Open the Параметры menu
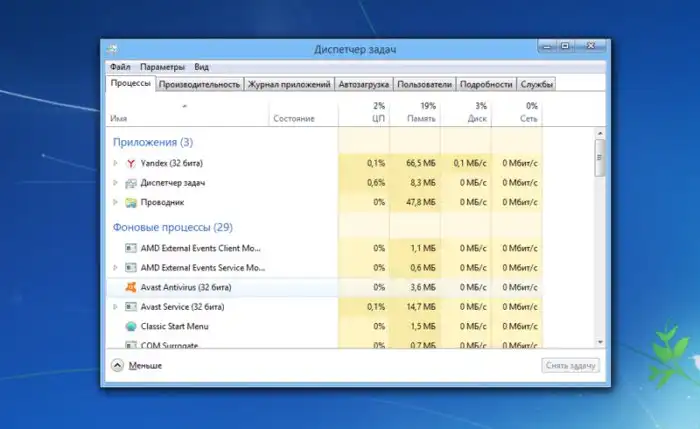Image resolution: width=700 pixels, height=429 pixels. pos(162,67)
